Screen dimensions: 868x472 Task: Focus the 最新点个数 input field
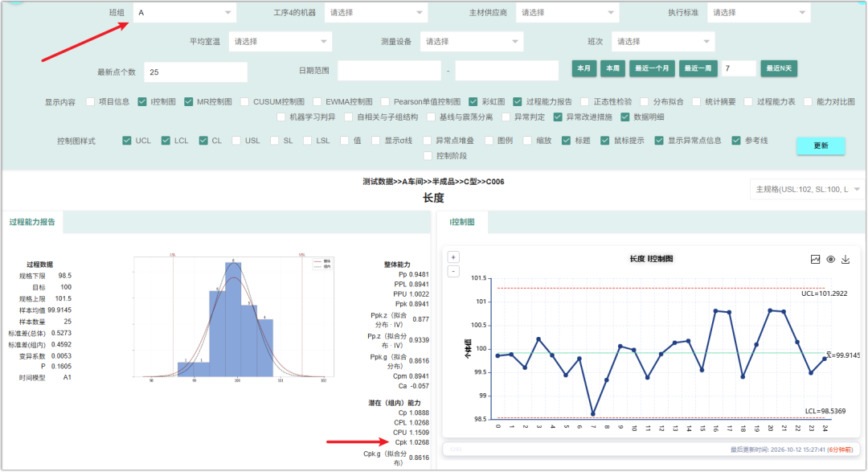(195, 72)
